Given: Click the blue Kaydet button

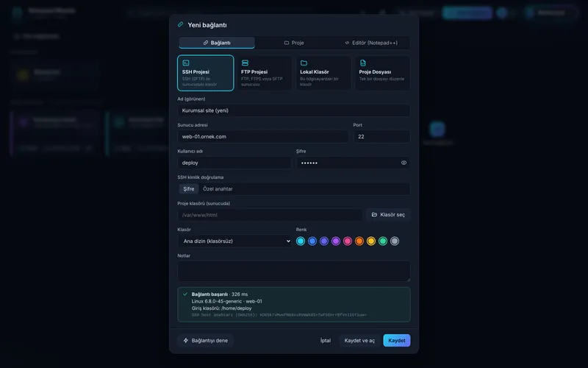Looking at the screenshot, I should coord(397,341).
